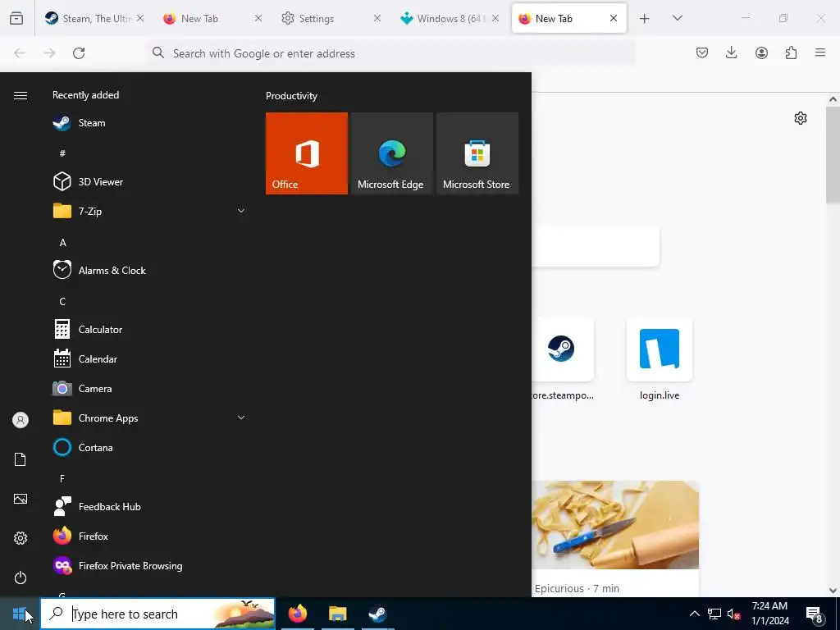The image size is (840, 630).
Task: Open the Microsoft Store tile
Action: [x=477, y=153]
